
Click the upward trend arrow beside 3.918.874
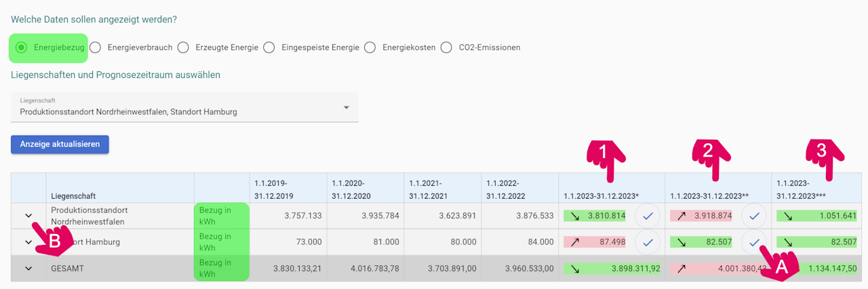(x=682, y=216)
